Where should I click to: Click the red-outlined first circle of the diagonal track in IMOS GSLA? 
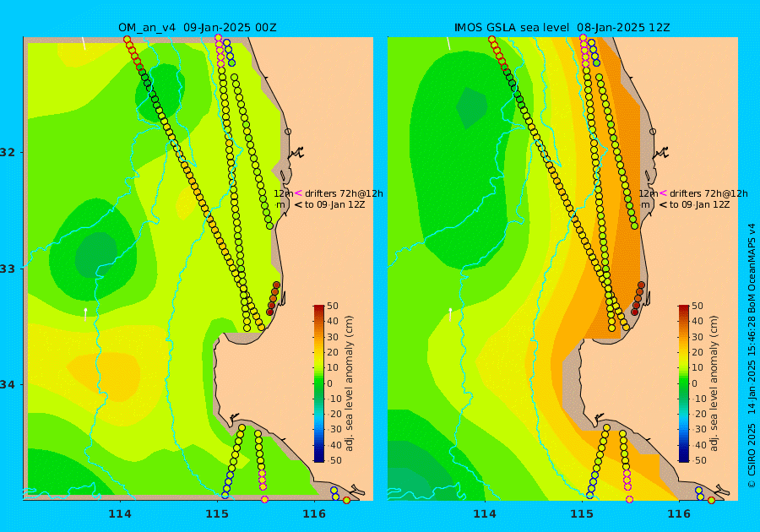point(492,39)
